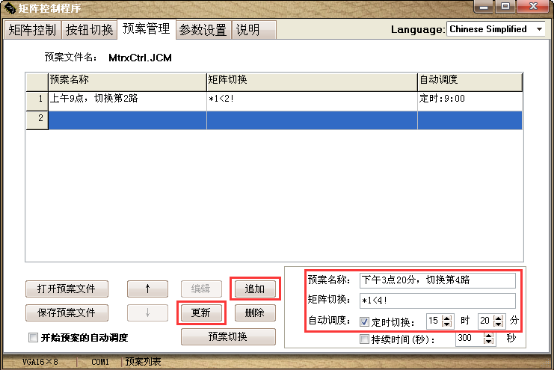Open the 说明 tab
The image size is (555, 371).
tap(254, 30)
